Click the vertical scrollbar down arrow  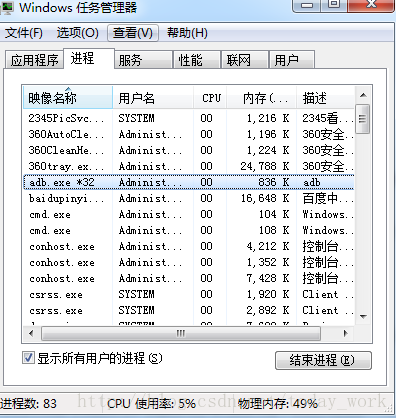[x=363, y=316]
